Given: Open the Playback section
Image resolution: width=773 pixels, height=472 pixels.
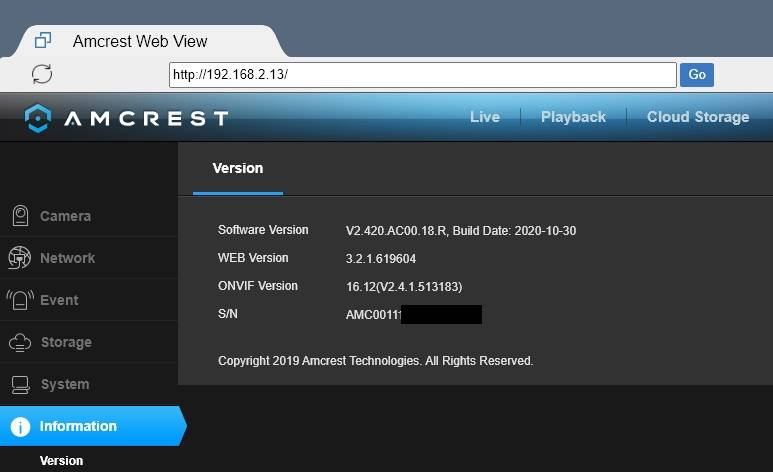Looking at the screenshot, I should click(573, 117).
